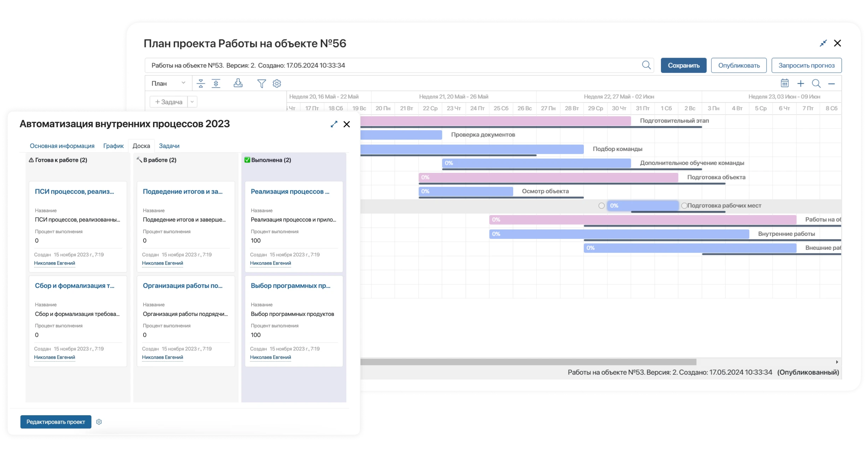Click the magnifier icon in version search field
This screenshot has width=868, height=458.
(646, 65)
